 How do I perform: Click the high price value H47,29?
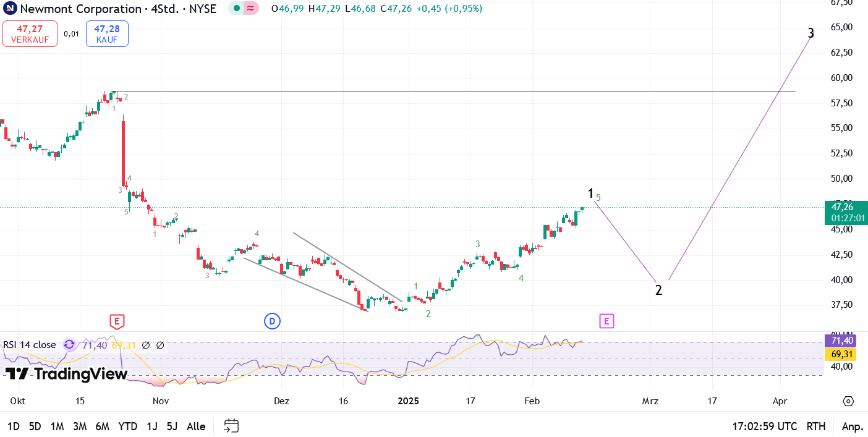pos(325,9)
